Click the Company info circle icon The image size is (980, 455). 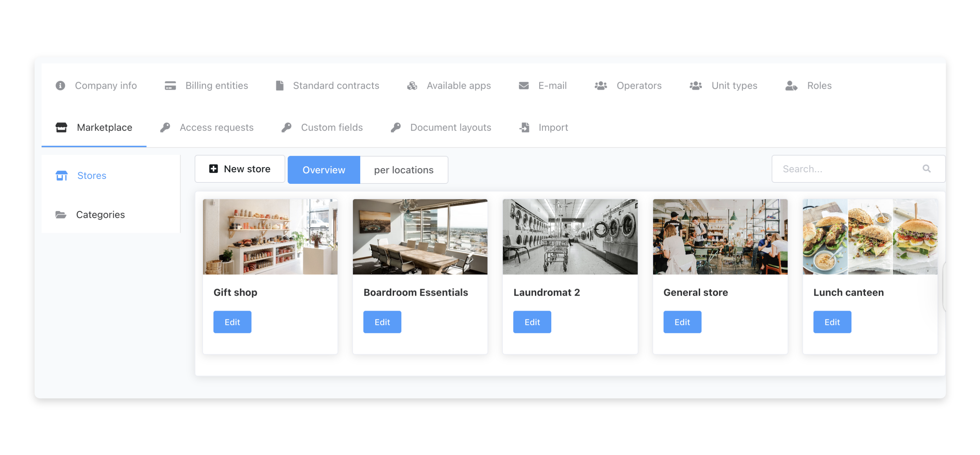pyautogui.click(x=60, y=86)
